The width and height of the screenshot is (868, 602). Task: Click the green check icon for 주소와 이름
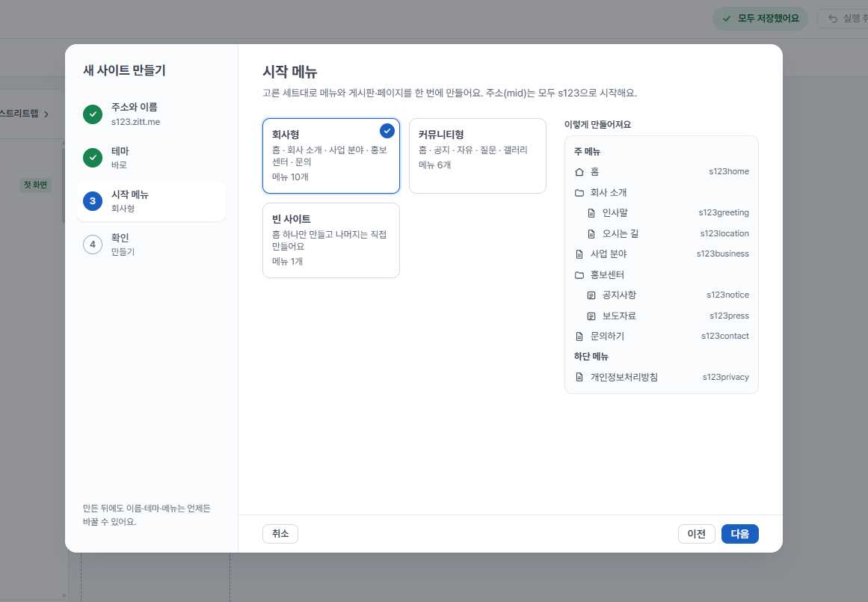93,114
